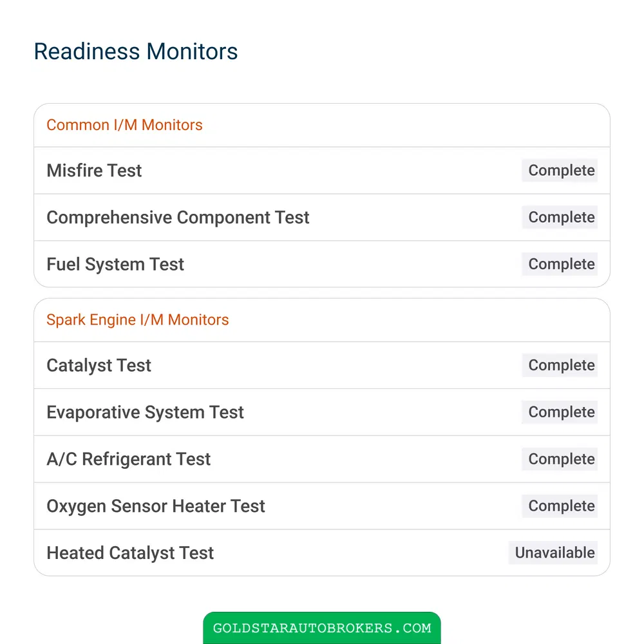This screenshot has height=644, width=644.
Task: Click the Evaporative System Test Complete badge
Action: point(560,412)
